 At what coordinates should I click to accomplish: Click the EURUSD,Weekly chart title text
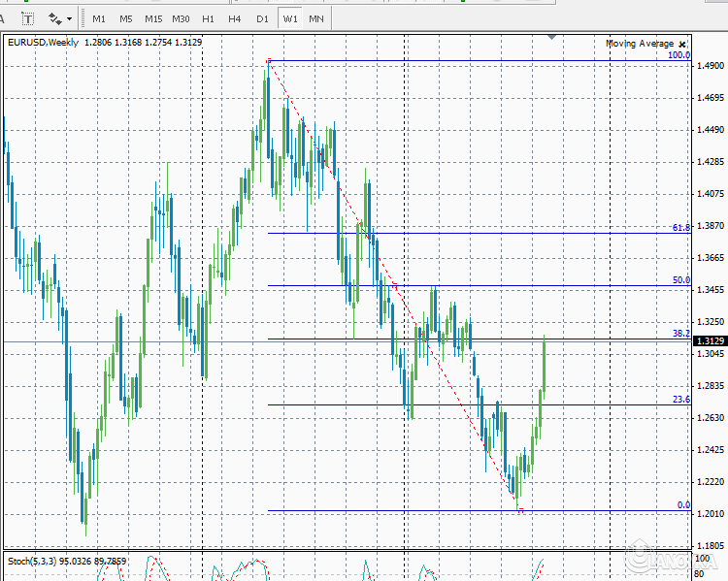pos(44,43)
